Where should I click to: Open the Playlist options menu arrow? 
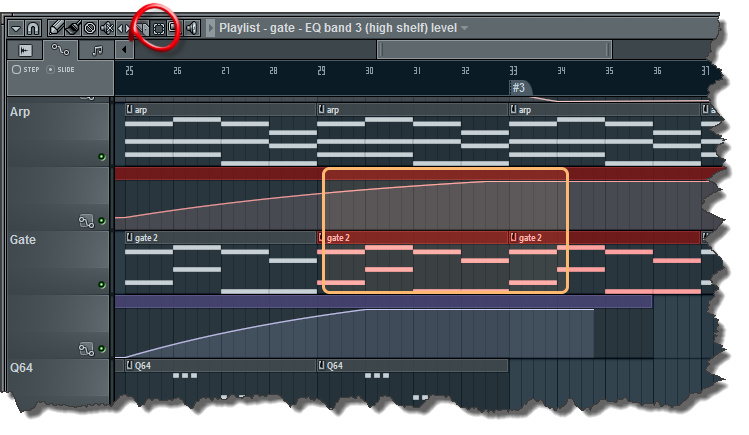16,28
